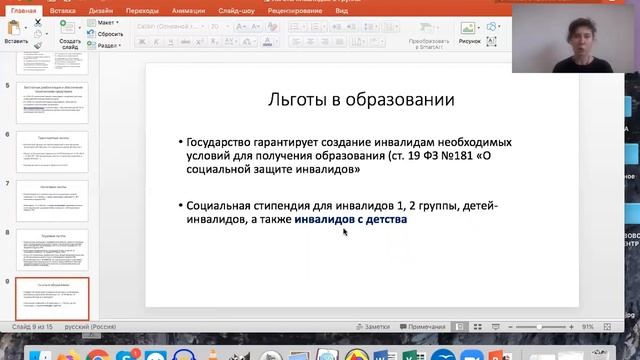640x360 pixels.
Task: Click the numbered list icon
Action: tap(315, 27)
